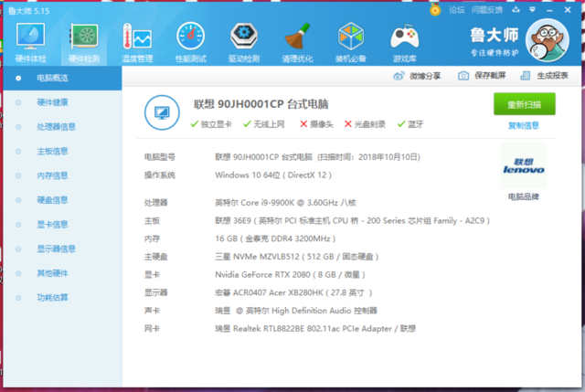
Task: Click the Windows 10 64位 OS text
Action: pyautogui.click(x=273, y=175)
